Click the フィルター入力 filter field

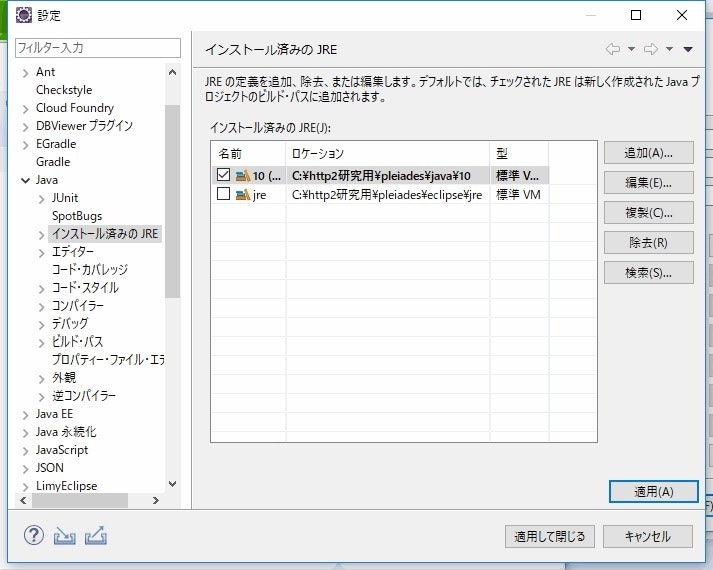[x=98, y=48]
